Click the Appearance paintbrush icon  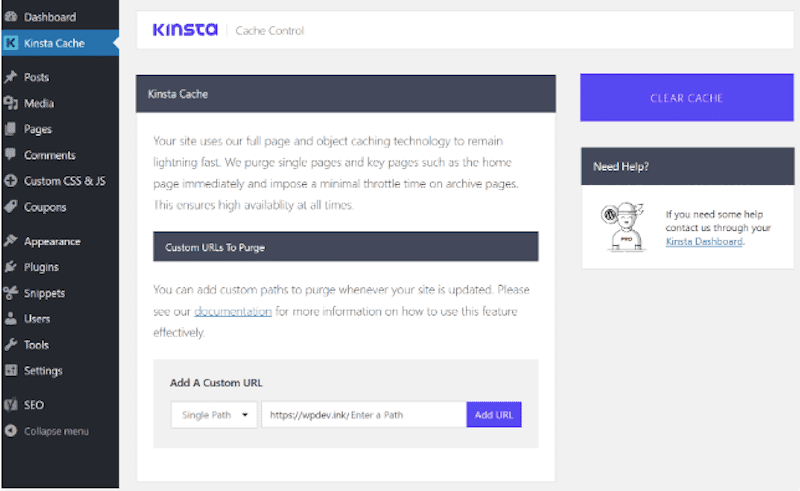pyautogui.click(x=11, y=240)
